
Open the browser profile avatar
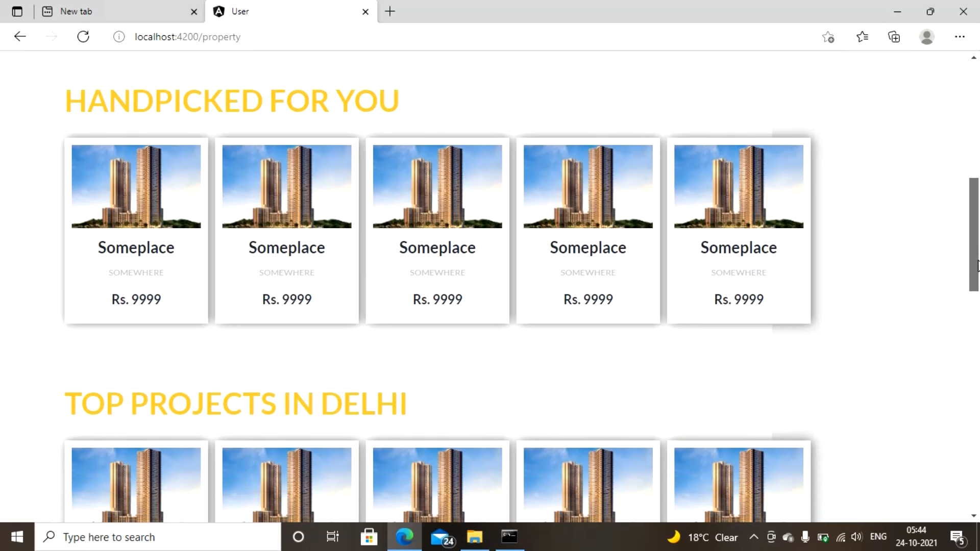(x=926, y=37)
